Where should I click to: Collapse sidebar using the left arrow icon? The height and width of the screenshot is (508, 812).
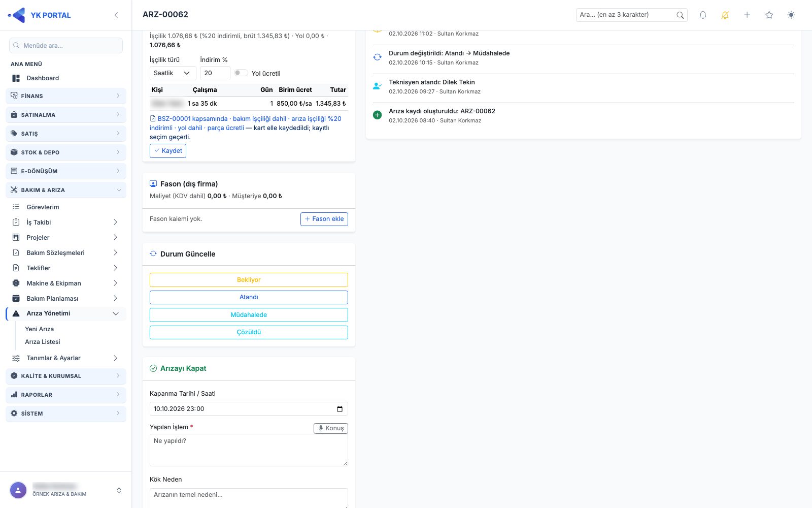[116, 15]
